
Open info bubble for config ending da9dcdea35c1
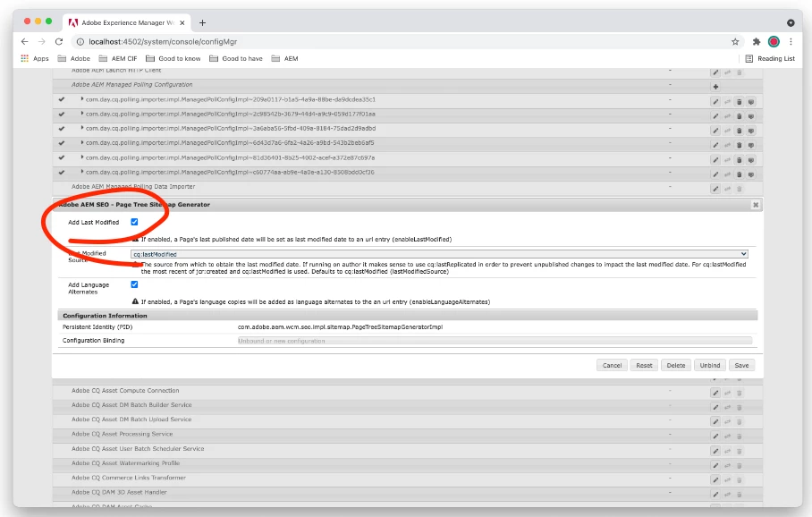[x=751, y=102]
